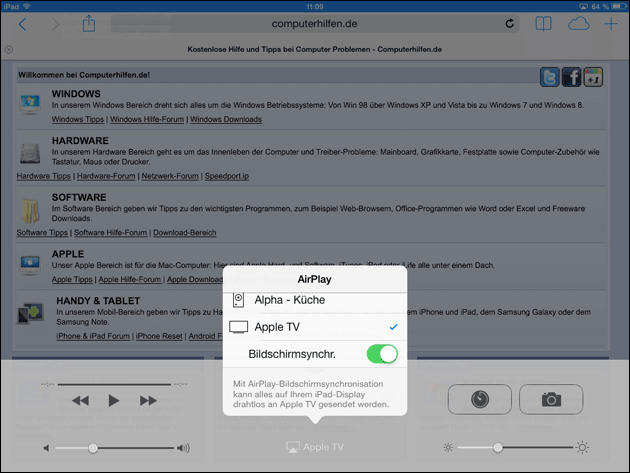Open the Clock timer icon
The image size is (630, 473).
point(480,399)
